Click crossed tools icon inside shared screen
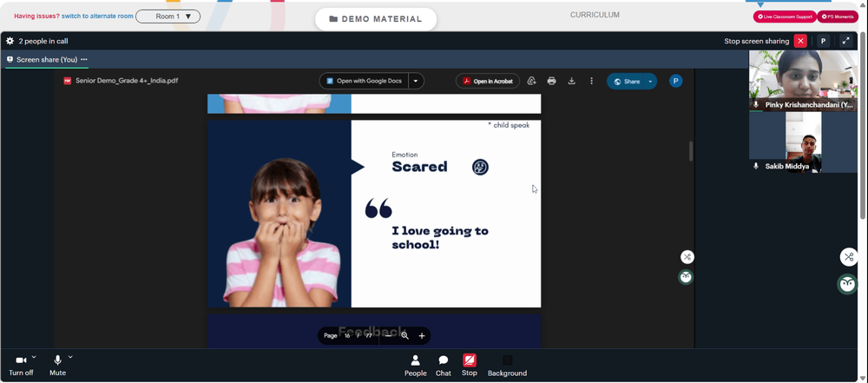The height and width of the screenshot is (383, 868). click(687, 256)
